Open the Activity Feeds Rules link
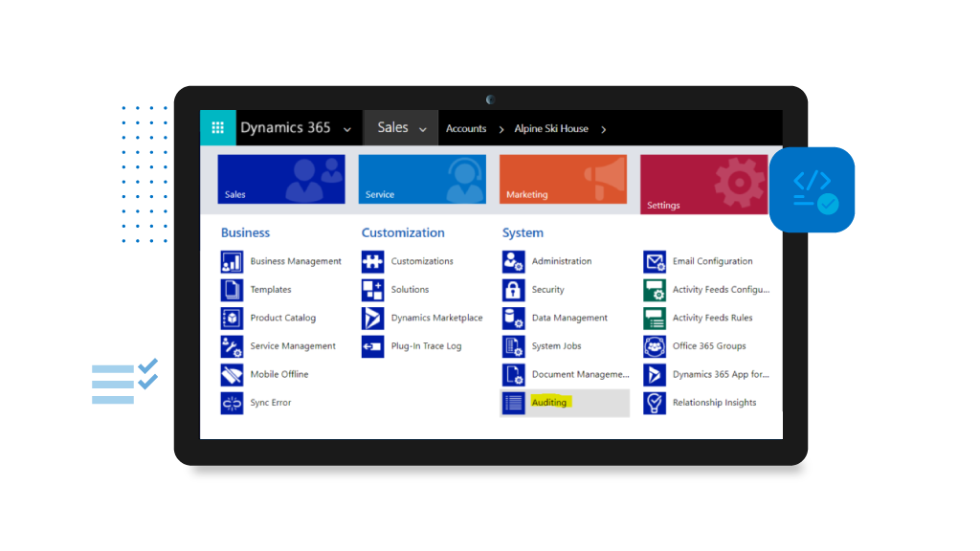Screen dimensions: 980x551 pos(712,318)
